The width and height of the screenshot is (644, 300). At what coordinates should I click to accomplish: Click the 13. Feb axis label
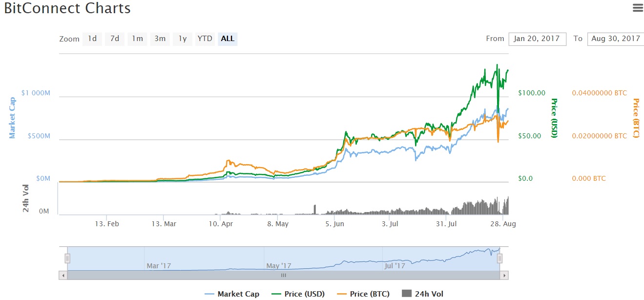[107, 224]
